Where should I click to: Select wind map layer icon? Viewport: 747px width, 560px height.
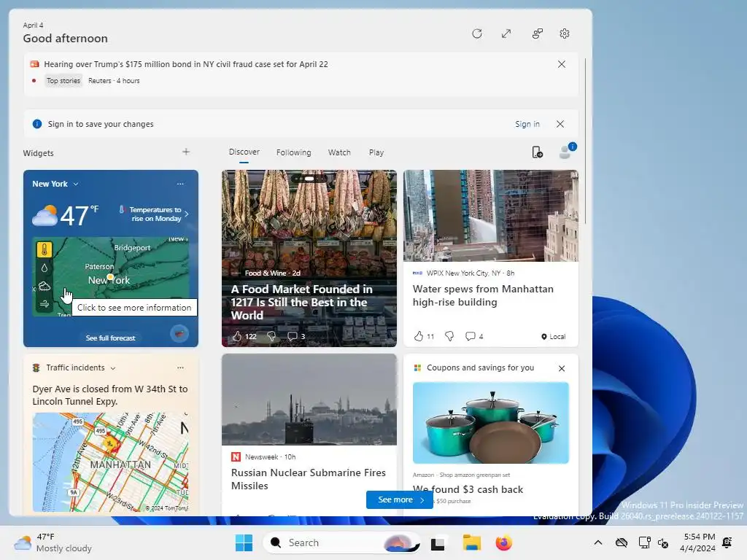(x=44, y=304)
